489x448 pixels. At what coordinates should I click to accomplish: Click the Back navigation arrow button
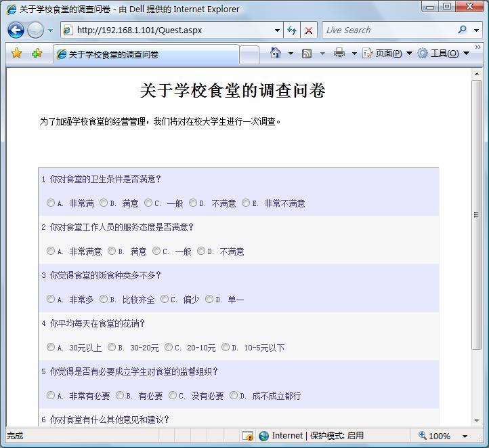pyautogui.click(x=16, y=30)
